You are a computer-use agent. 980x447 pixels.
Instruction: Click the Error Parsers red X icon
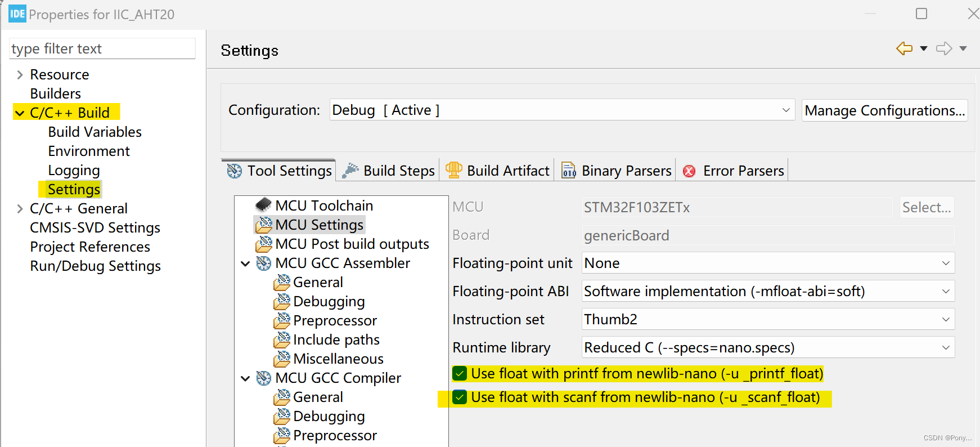[689, 171]
